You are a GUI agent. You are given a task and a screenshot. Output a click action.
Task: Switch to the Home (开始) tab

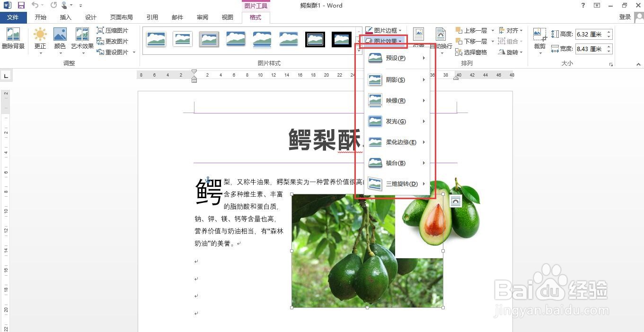tap(41, 17)
